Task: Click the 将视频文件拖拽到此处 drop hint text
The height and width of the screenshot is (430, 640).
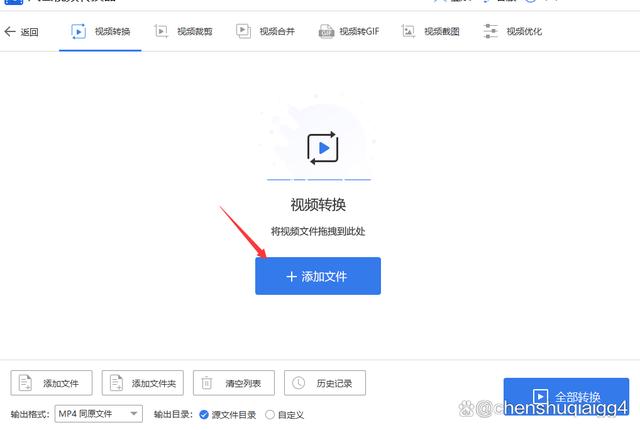Action: [317, 231]
